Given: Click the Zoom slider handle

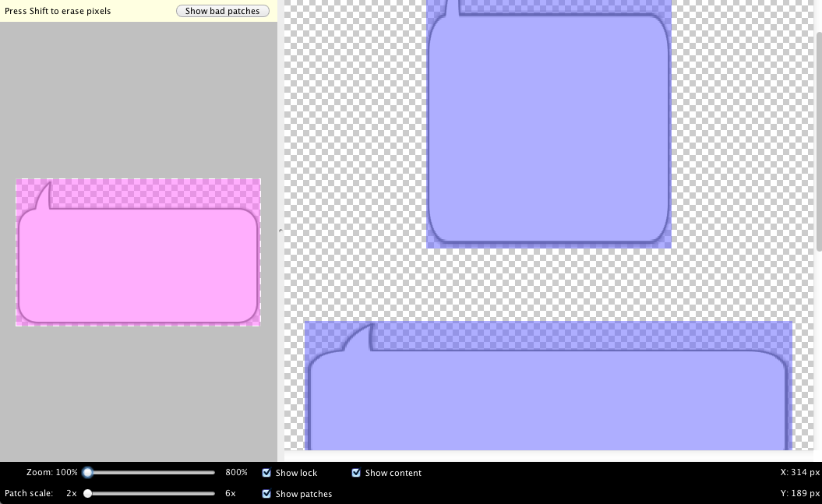Looking at the screenshot, I should [x=87, y=473].
